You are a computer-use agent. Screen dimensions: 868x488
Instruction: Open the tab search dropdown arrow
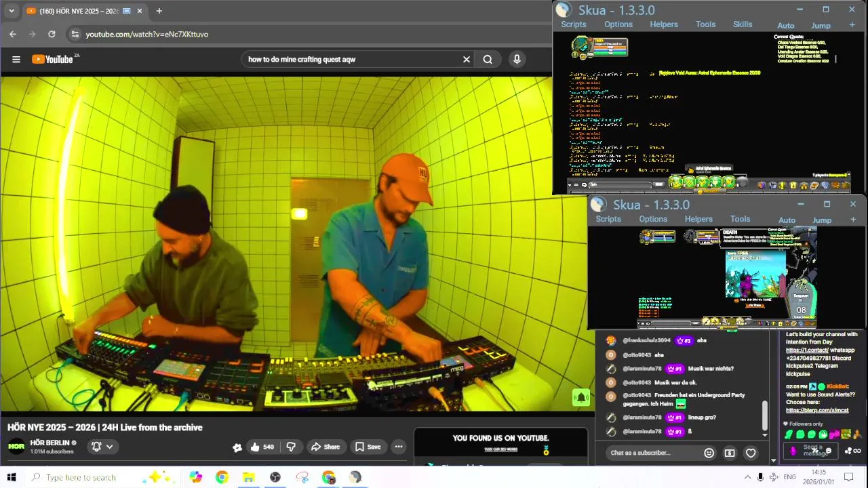click(x=11, y=11)
